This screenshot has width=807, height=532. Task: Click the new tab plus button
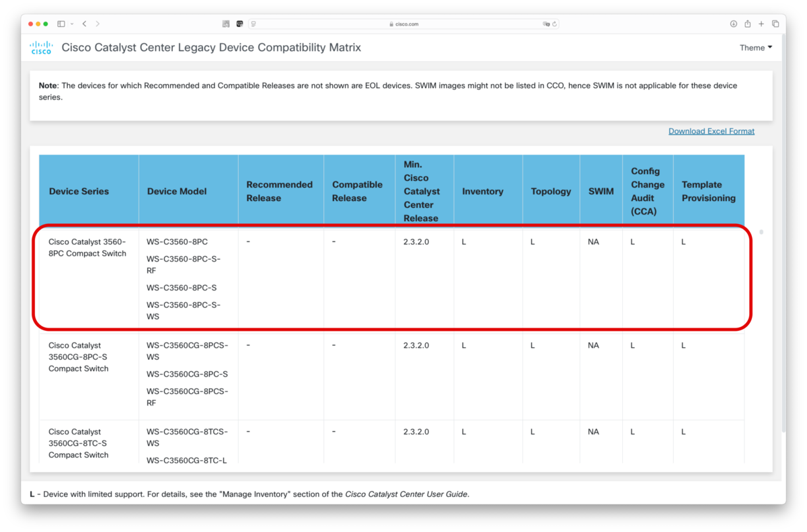point(761,24)
